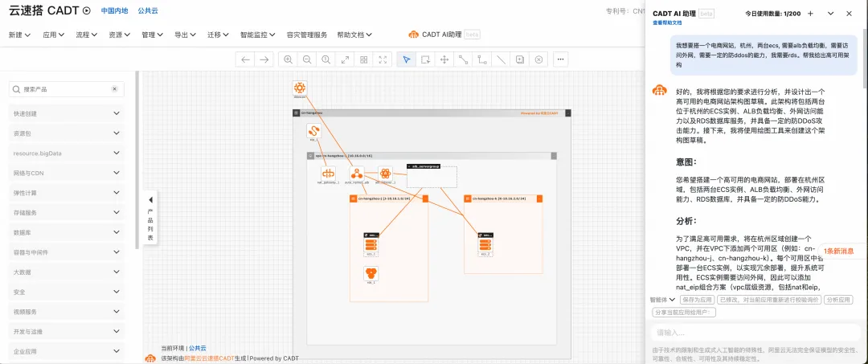Open the three-dots more toolbar menu

561,59
